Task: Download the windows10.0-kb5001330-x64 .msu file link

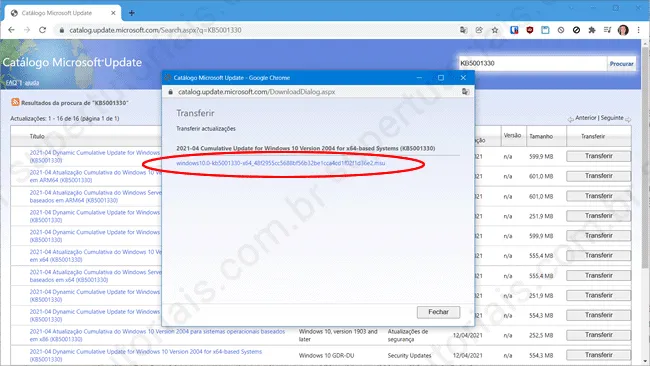Action: (x=281, y=163)
